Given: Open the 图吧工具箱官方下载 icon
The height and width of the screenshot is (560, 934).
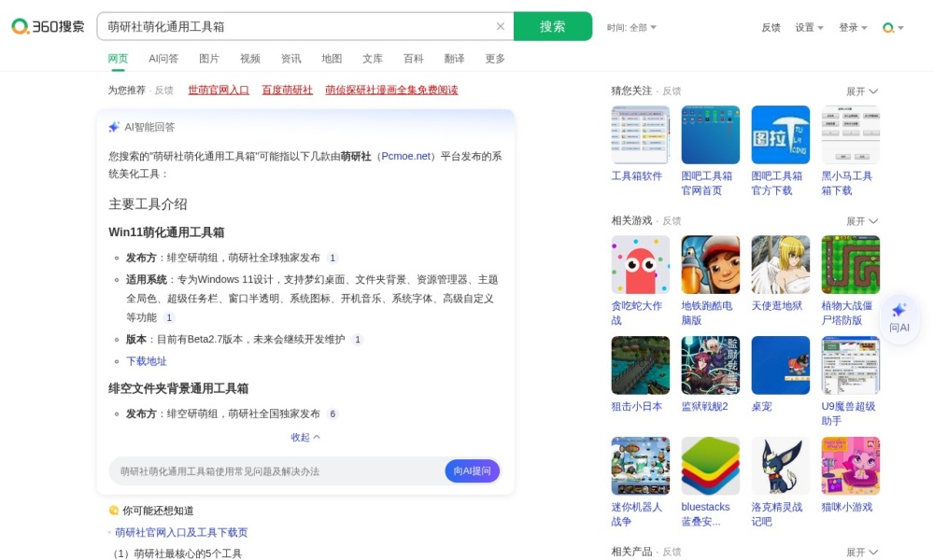Looking at the screenshot, I should (x=780, y=134).
